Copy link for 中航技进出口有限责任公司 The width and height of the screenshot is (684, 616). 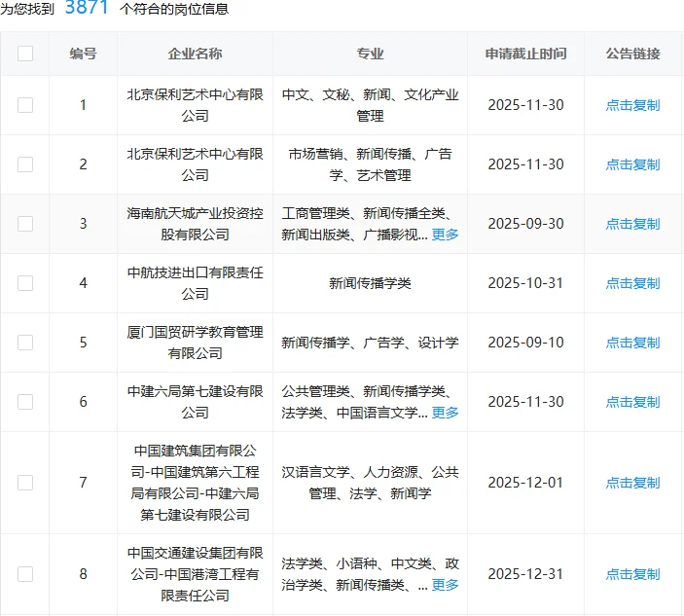pos(632,283)
